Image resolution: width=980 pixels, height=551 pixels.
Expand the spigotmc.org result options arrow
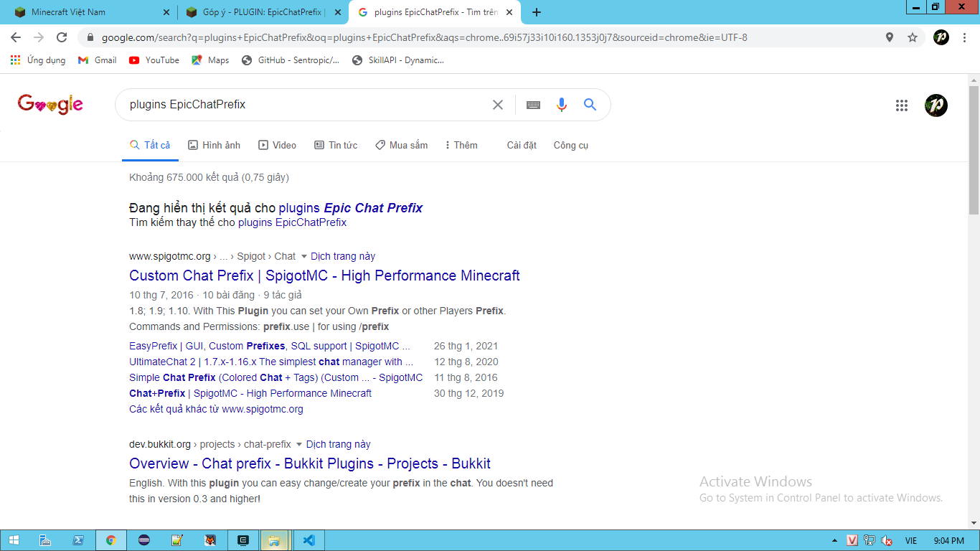pyautogui.click(x=303, y=257)
